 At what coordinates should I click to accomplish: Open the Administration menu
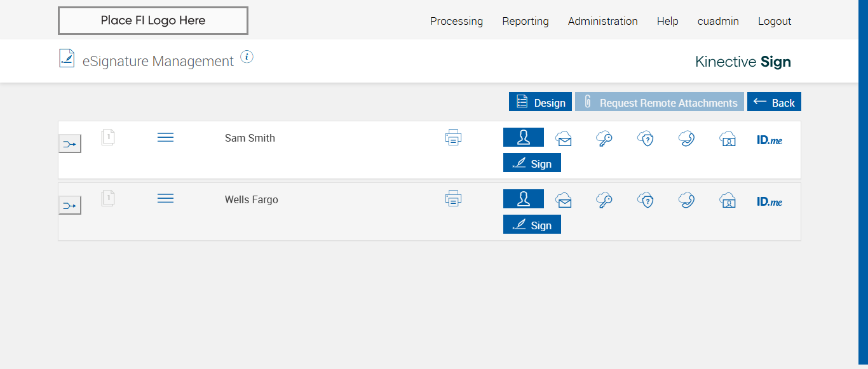[x=602, y=21]
